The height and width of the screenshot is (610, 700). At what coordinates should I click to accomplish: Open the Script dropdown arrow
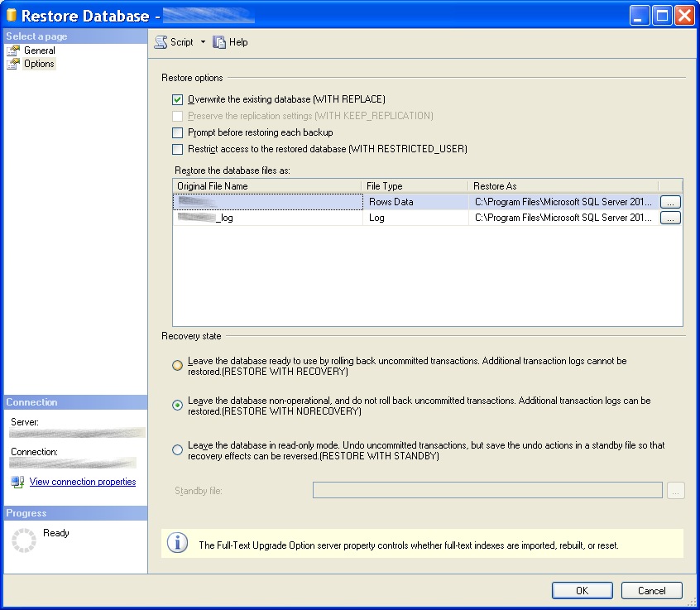(203, 42)
